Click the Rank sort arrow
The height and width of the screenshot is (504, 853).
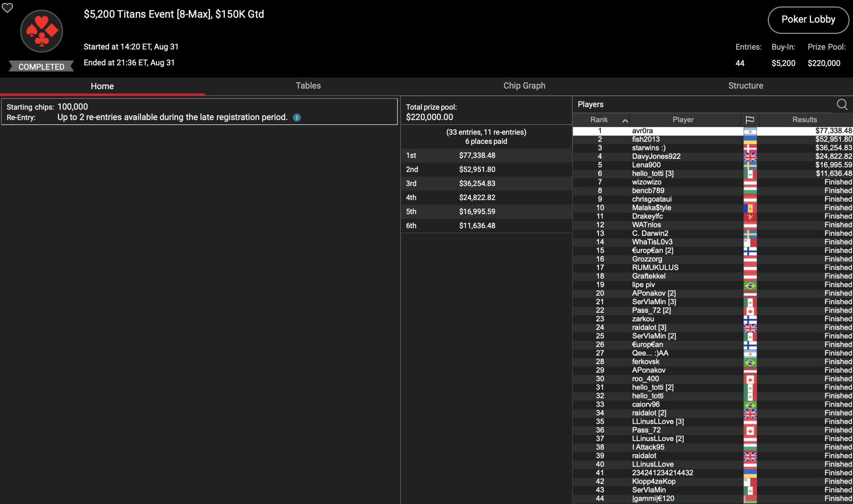[x=625, y=121]
